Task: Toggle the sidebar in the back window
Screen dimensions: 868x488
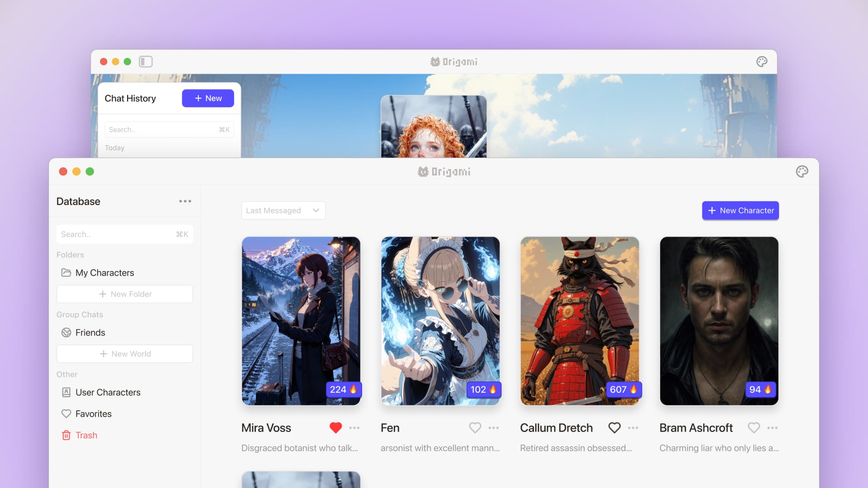Action: pos(146,61)
